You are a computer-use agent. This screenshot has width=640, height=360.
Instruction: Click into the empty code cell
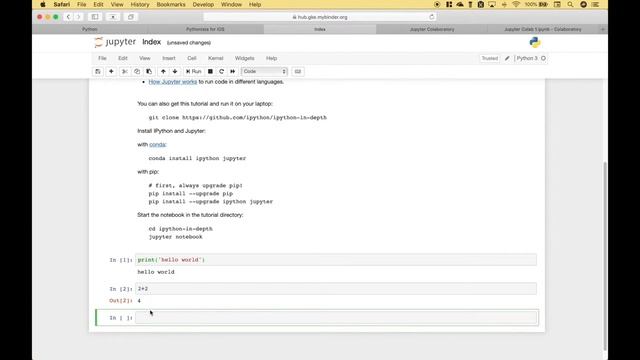pyautogui.click(x=336, y=318)
